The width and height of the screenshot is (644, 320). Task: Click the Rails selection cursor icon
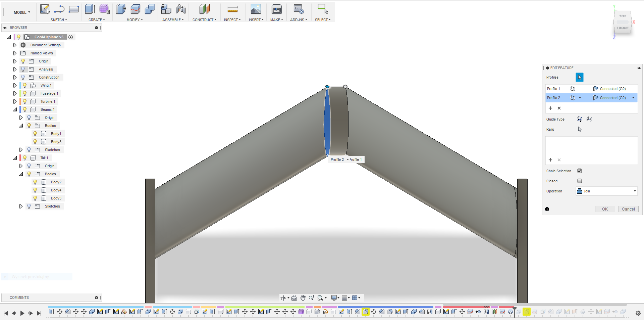(580, 129)
